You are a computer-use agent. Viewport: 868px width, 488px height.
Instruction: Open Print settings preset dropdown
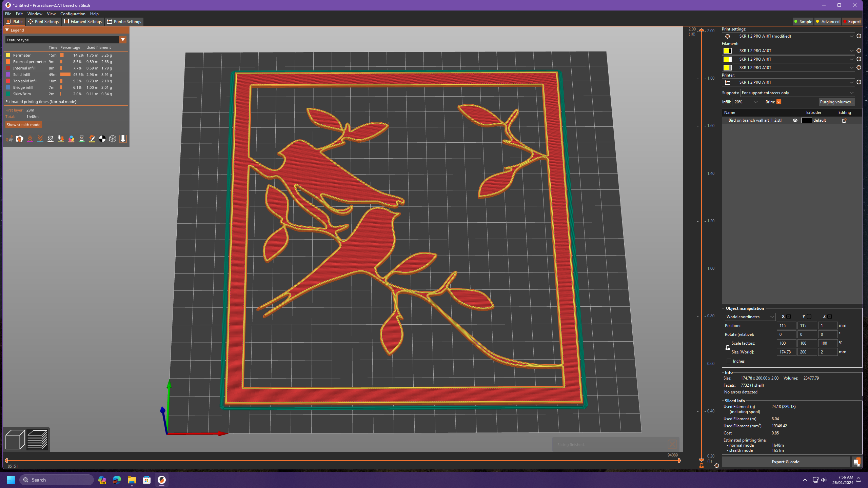788,36
